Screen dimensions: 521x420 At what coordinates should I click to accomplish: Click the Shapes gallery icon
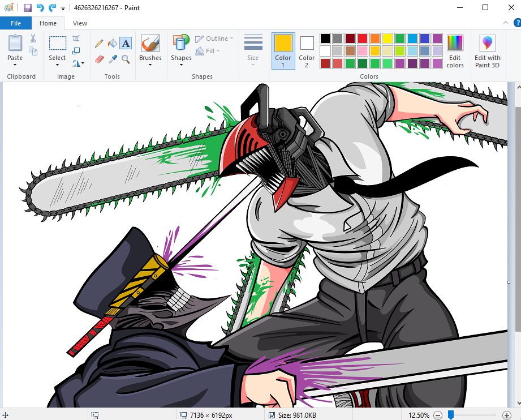point(181,43)
